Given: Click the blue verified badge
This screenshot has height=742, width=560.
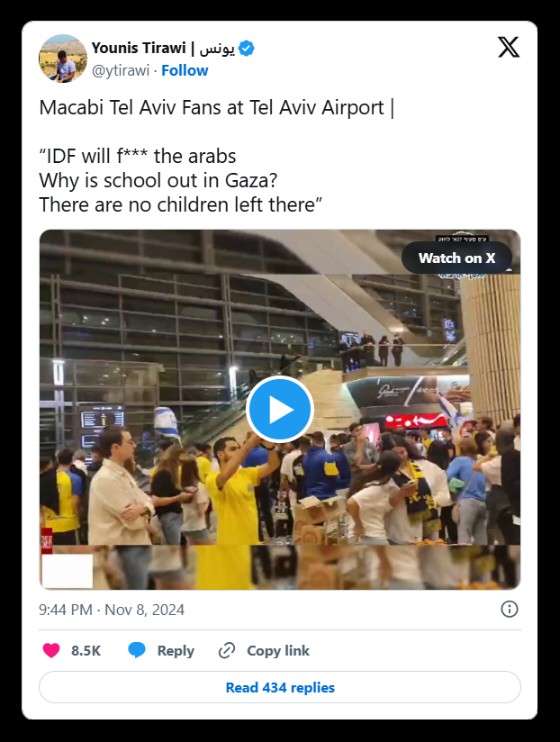Looking at the screenshot, I should pos(247,49).
